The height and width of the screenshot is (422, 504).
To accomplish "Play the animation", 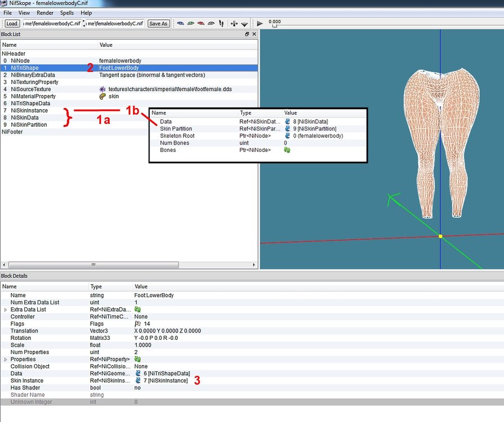I will [x=260, y=24].
